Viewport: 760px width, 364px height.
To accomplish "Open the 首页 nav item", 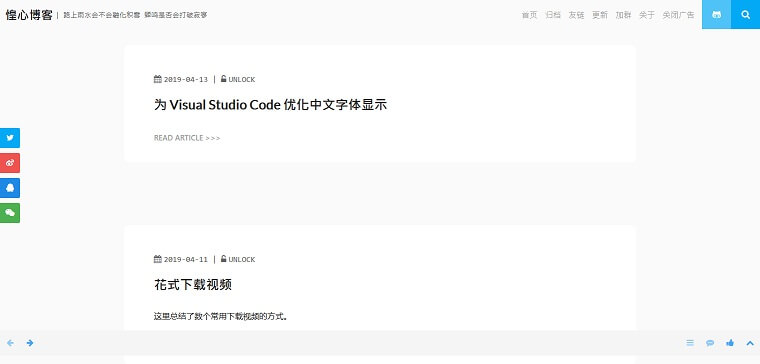I will coord(529,15).
